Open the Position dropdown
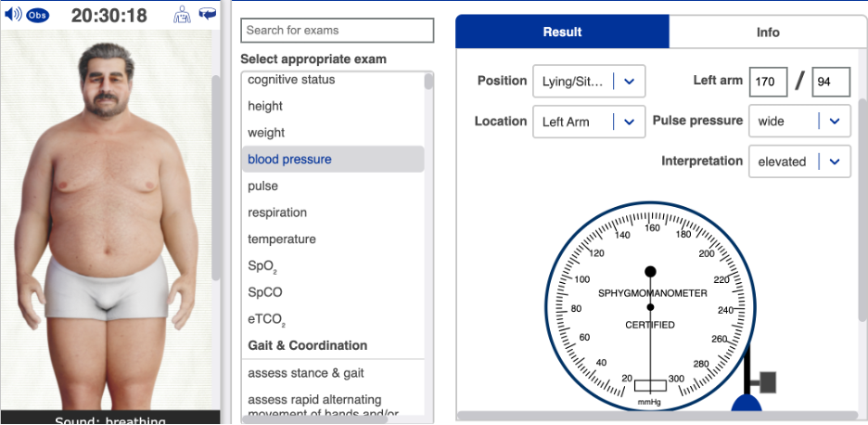The height and width of the screenshot is (425, 868). [x=589, y=82]
